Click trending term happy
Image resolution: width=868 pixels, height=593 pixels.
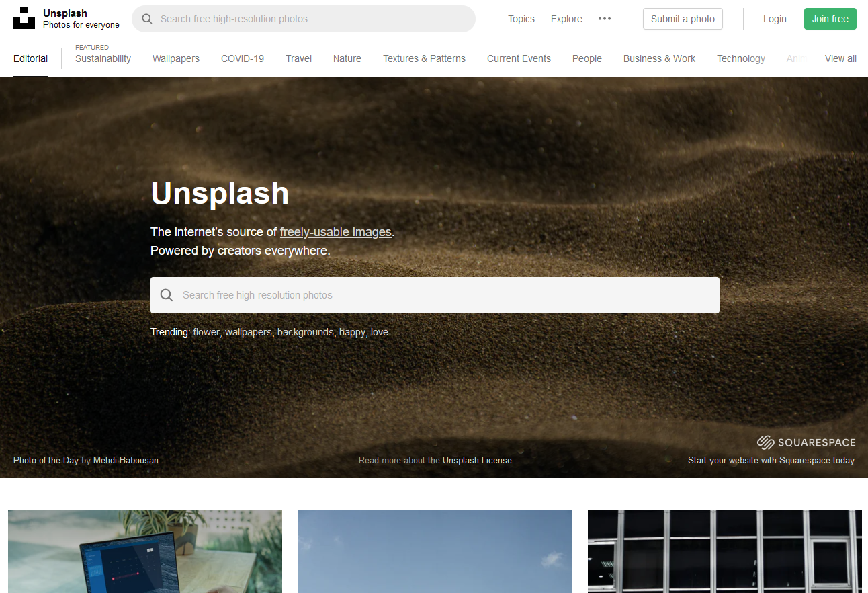point(352,332)
